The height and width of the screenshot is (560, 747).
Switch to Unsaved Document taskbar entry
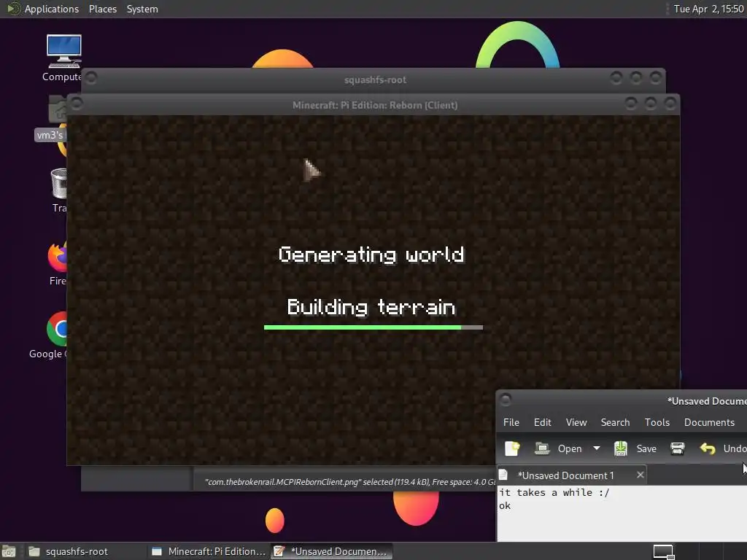click(x=332, y=551)
